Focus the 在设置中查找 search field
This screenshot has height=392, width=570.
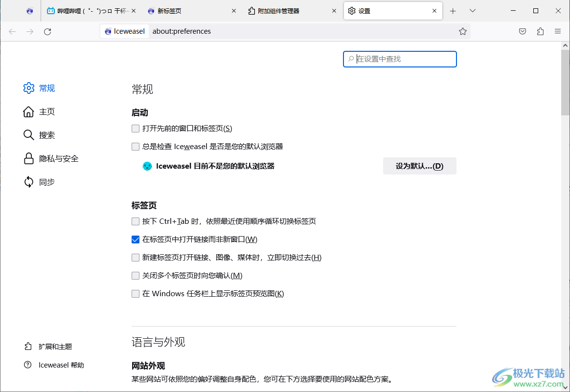point(400,59)
